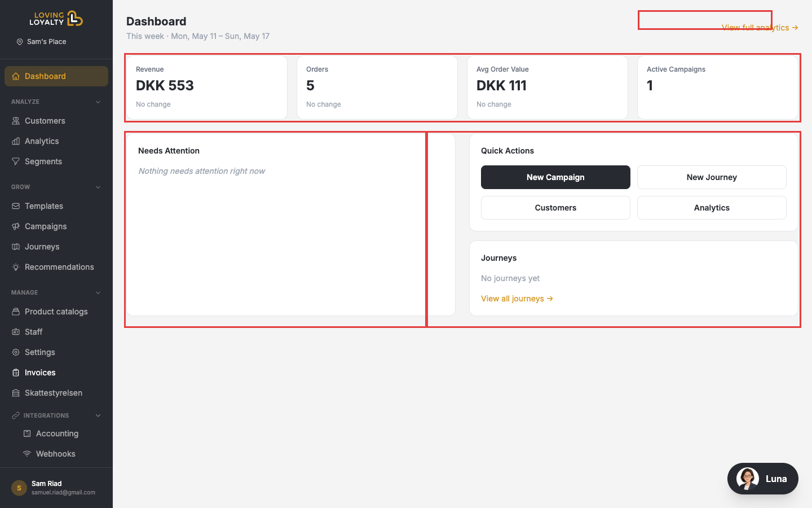Click the New Journey button
This screenshot has height=508, width=812.
coord(712,177)
